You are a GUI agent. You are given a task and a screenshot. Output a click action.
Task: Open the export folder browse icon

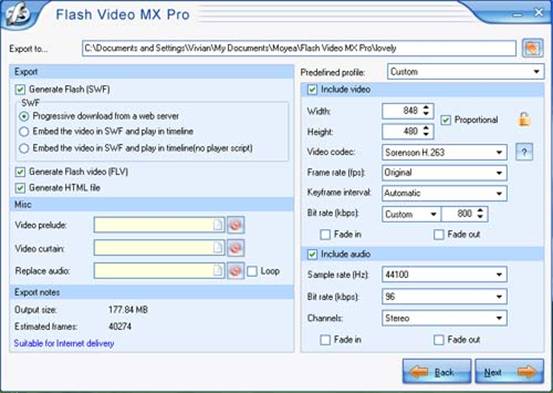point(532,48)
